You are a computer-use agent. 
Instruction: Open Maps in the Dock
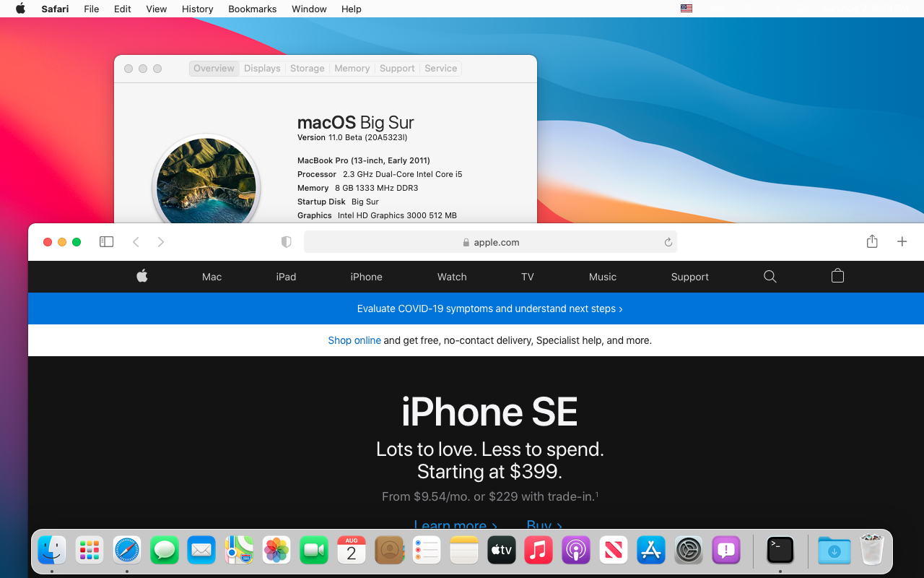pyautogui.click(x=239, y=551)
